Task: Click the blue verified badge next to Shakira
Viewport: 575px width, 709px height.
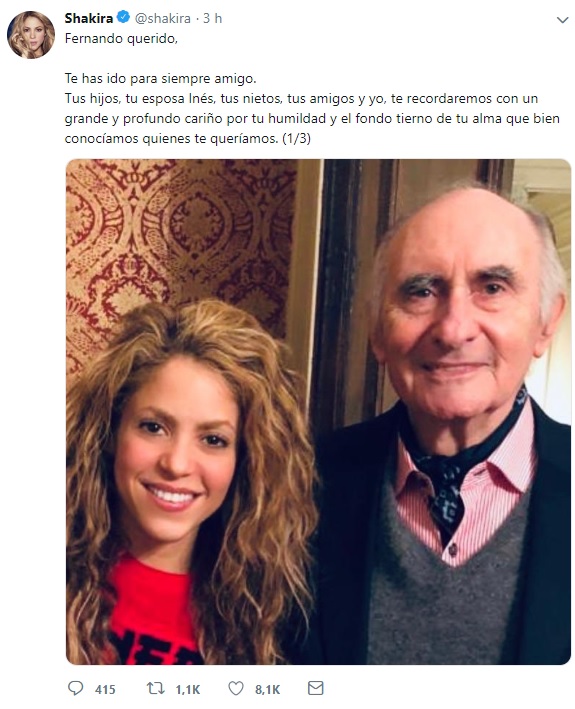Action: tap(123, 18)
